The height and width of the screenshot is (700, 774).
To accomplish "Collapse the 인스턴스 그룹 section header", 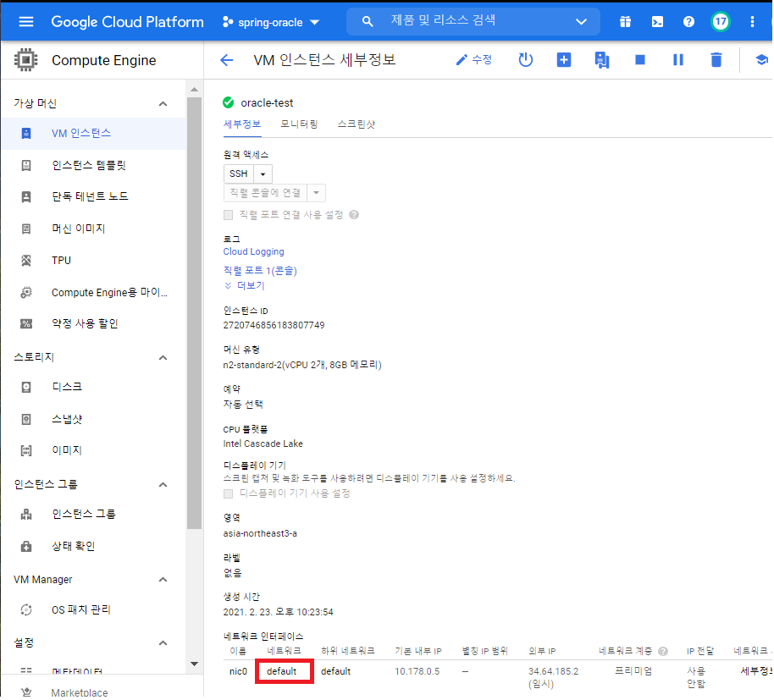I will 163,485.
